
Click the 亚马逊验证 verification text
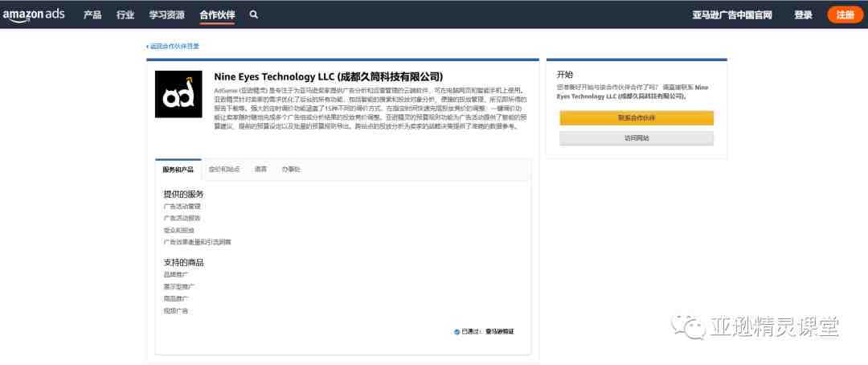point(500,332)
